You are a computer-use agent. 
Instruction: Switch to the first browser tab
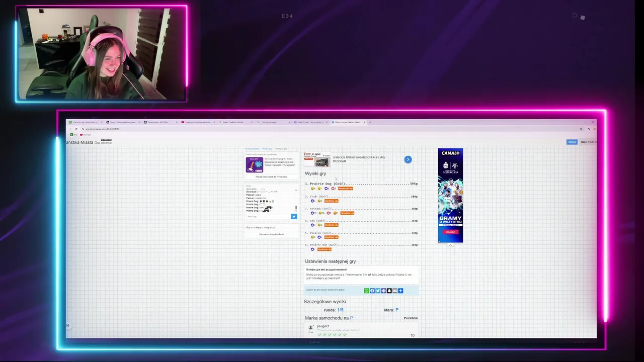[86, 122]
